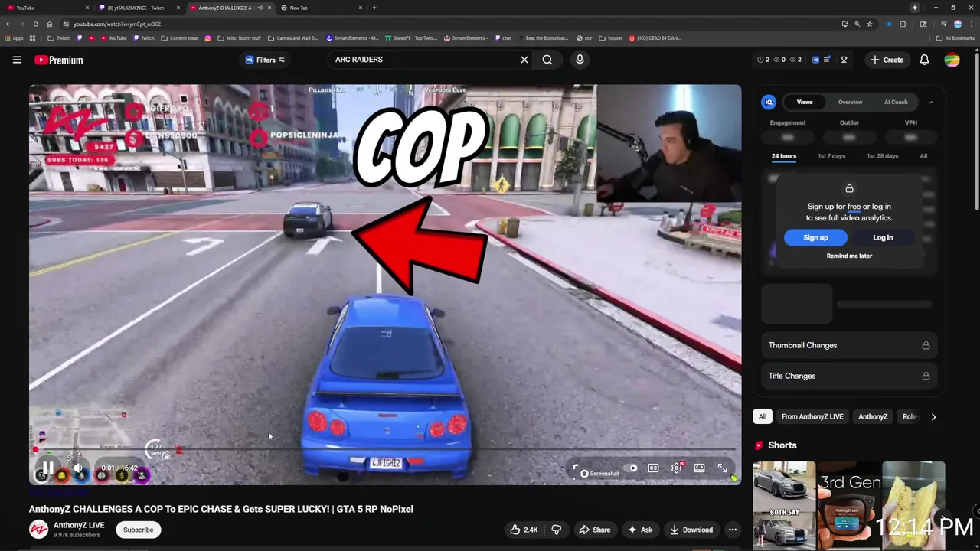
Task: Select From AnthonyZ LIVE chip
Action: point(812,416)
